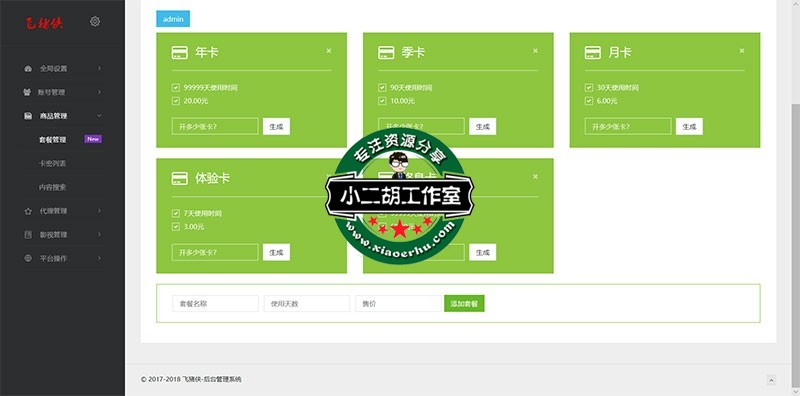Image resolution: width=800 pixels, height=396 pixels.
Task: Open settings gear icon beside logo
Action: coord(95,21)
